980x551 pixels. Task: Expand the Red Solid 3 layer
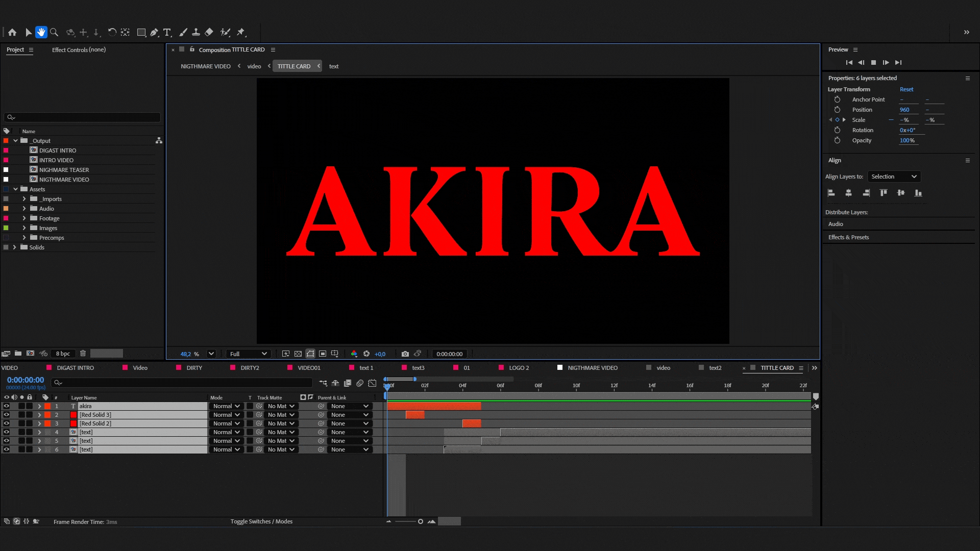pyautogui.click(x=39, y=415)
